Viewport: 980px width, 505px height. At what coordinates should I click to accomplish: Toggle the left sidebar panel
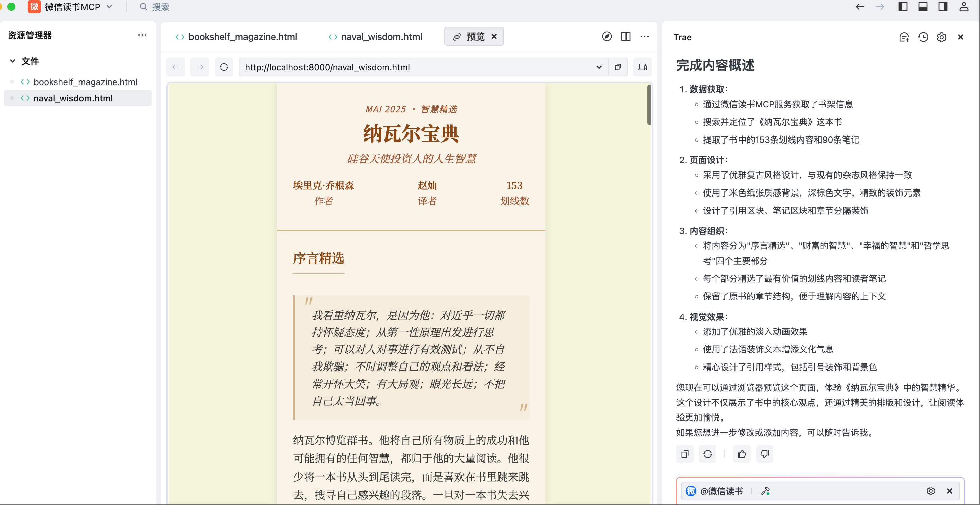(x=903, y=7)
